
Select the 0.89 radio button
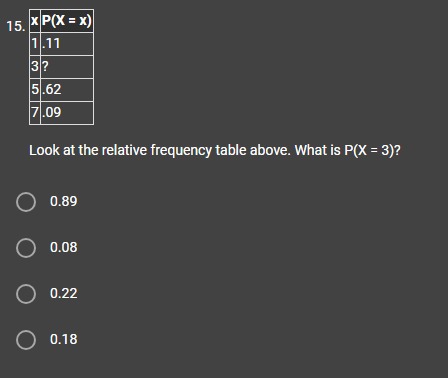pyautogui.click(x=26, y=202)
